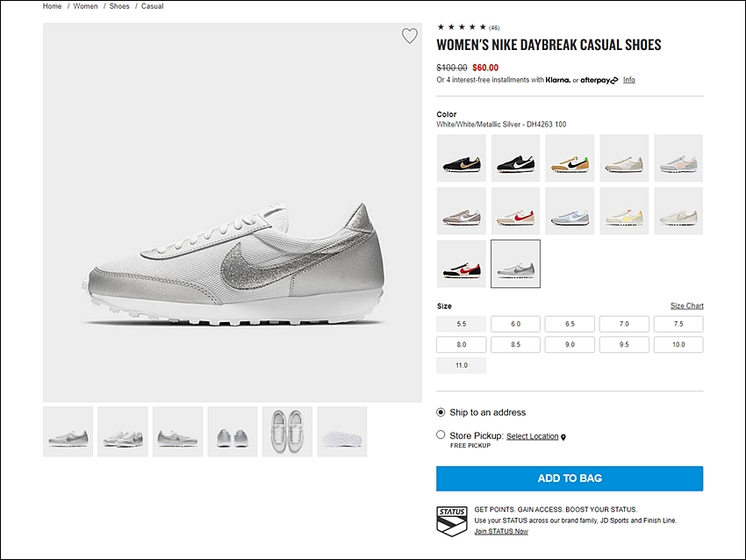Select size 8.5
Screen dimensions: 746x560
click(x=515, y=344)
